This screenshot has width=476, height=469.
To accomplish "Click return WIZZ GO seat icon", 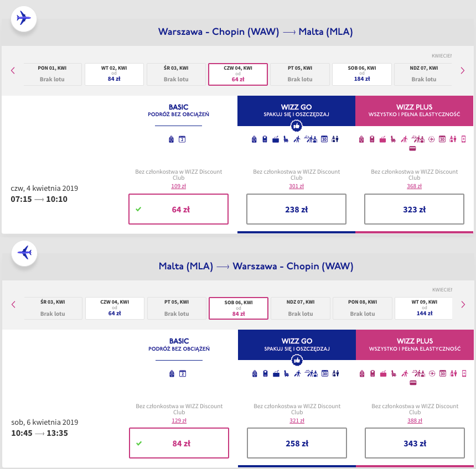I will click(287, 373).
